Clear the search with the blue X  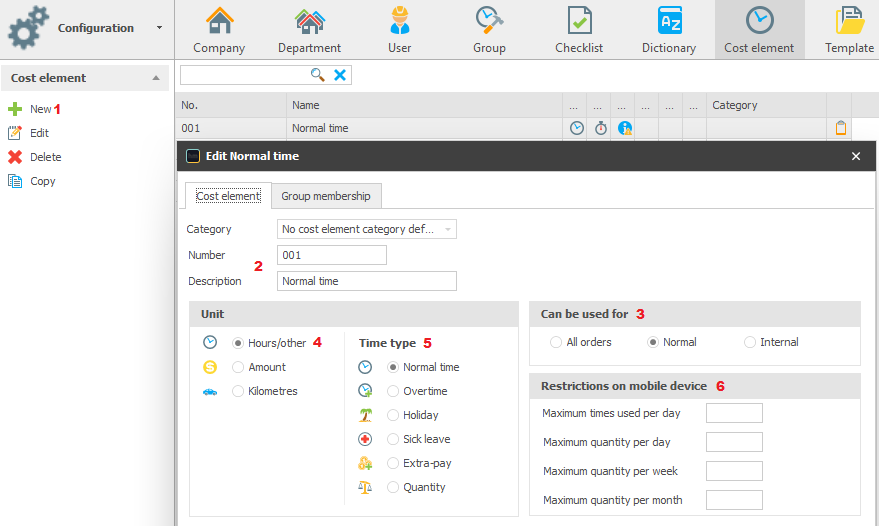[x=340, y=75]
